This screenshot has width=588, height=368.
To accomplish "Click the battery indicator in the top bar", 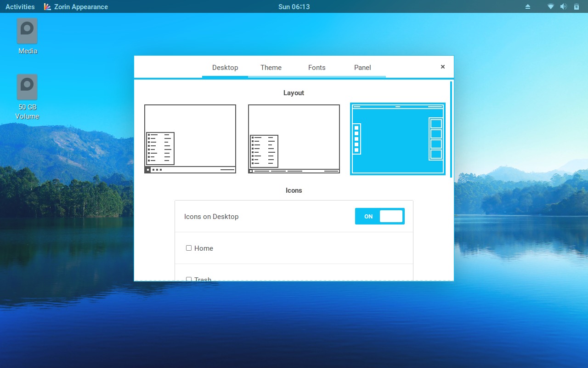I will pos(576,6).
